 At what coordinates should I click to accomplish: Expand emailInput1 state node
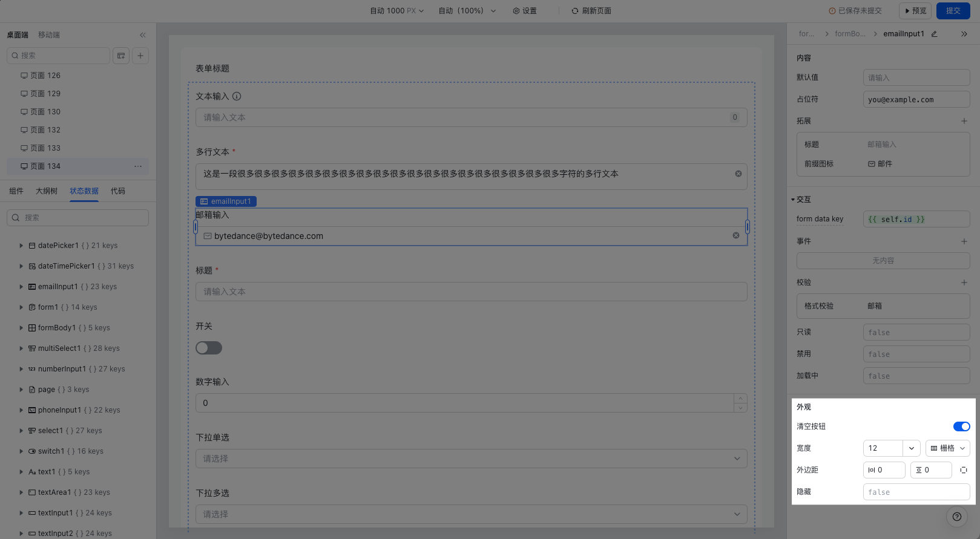(x=21, y=287)
